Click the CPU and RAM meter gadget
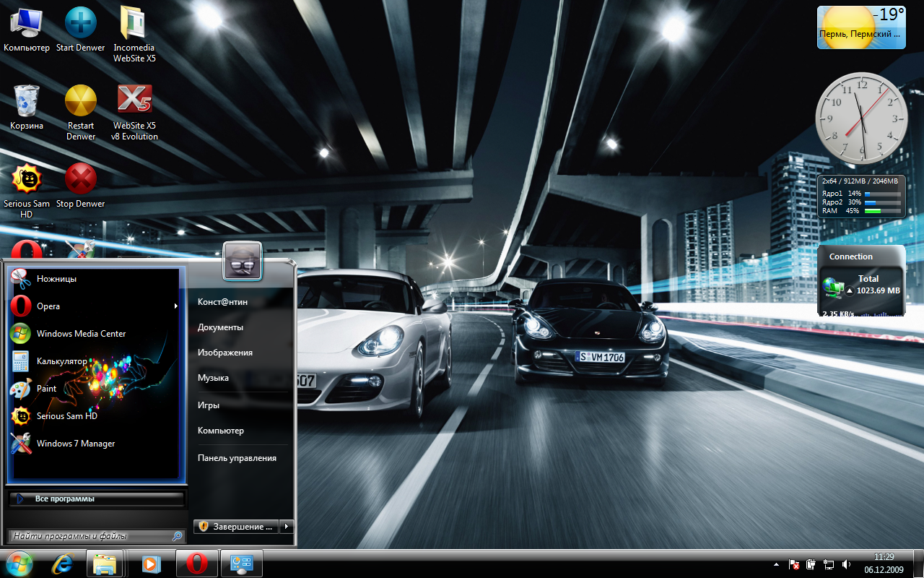The image size is (924, 578). tap(861, 196)
